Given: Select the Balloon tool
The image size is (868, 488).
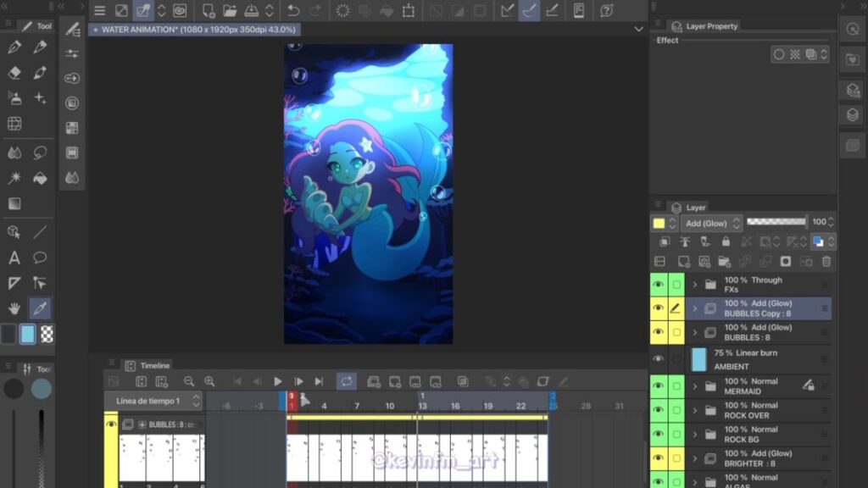Looking at the screenshot, I should pos(40,258).
